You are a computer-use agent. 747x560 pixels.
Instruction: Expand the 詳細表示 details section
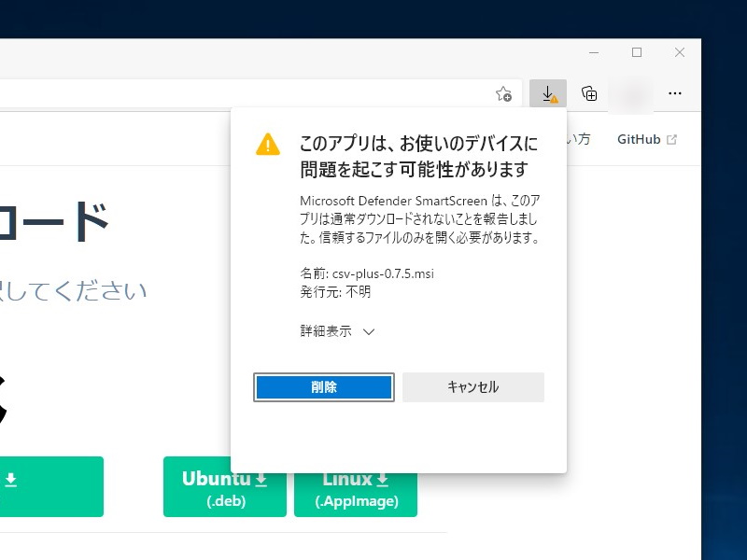325,331
